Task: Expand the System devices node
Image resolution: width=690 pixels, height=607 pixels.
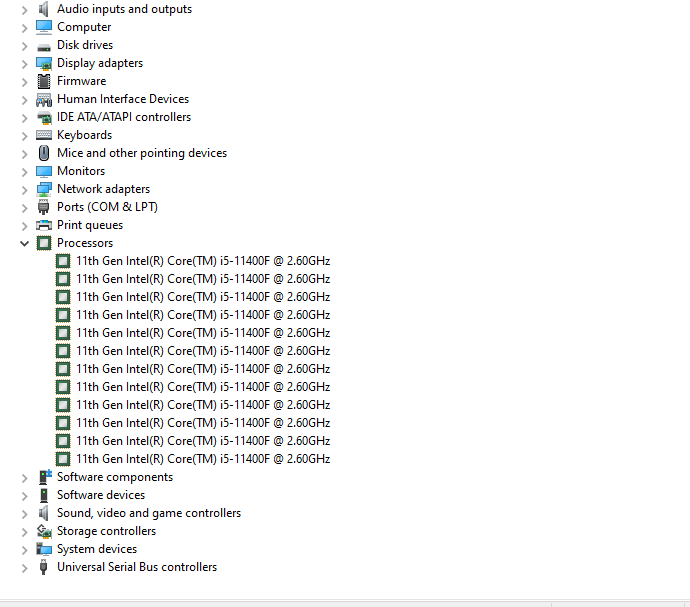Action: click(25, 550)
